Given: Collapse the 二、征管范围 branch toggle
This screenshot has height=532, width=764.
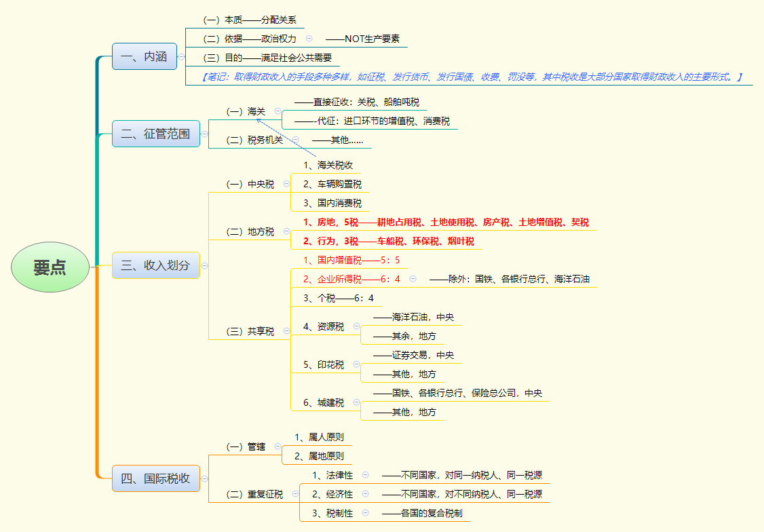Looking at the screenshot, I should (x=205, y=134).
